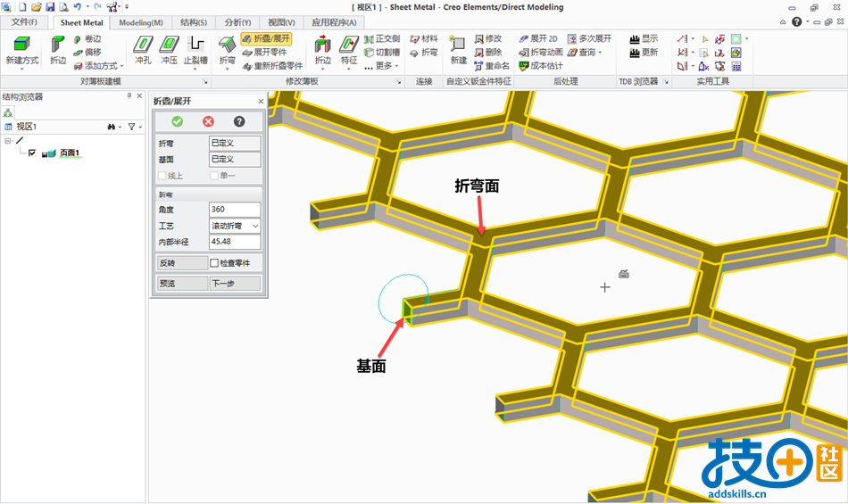Select 新建方式 green block tool
This screenshot has width=848, height=504.
[21, 50]
